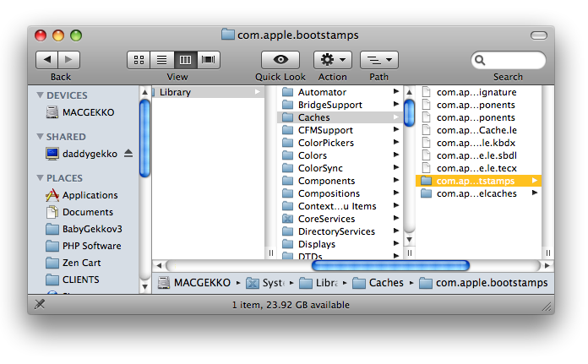Open BabyGekkov3 folder in sidebar
588x364 pixels.
tap(84, 229)
